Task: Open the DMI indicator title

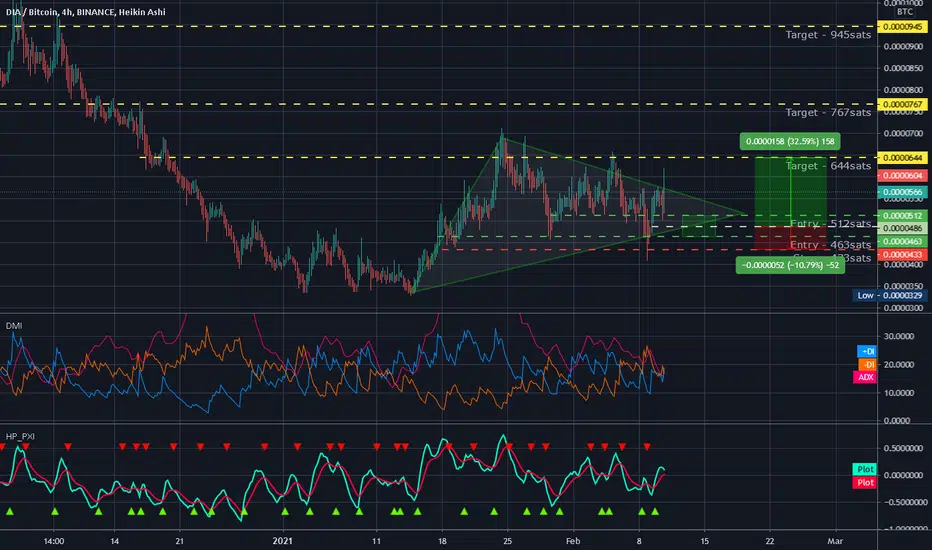Action: pyautogui.click(x=14, y=326)
